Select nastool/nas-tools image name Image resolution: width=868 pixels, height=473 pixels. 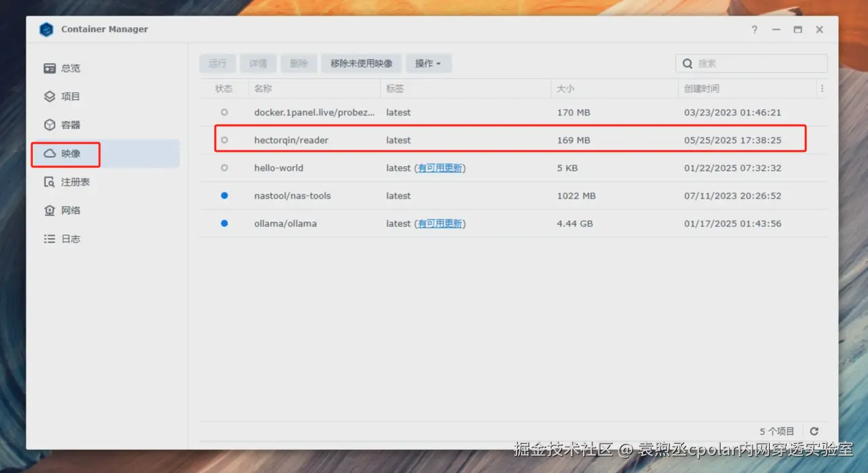click(x=292, y=196)
